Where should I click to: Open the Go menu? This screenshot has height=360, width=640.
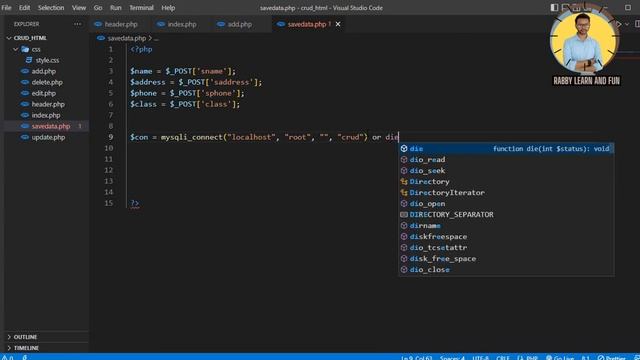(x=98, y=8)
